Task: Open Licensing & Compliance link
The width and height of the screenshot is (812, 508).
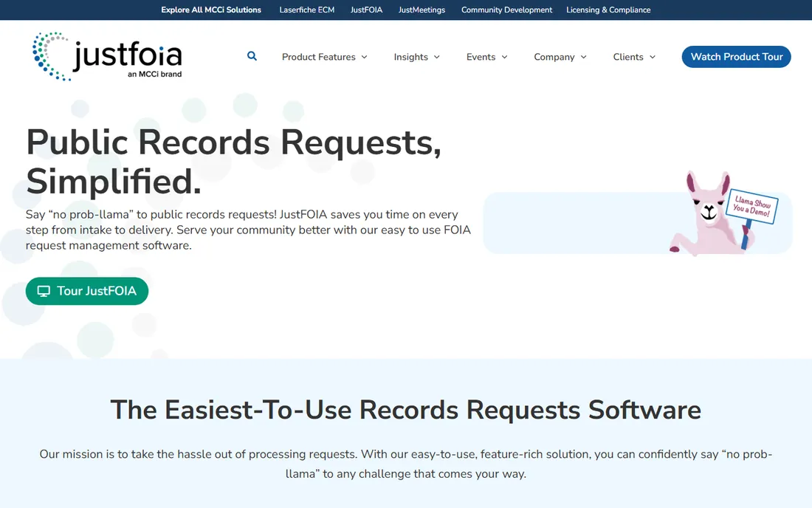Action: coord(608,10)
